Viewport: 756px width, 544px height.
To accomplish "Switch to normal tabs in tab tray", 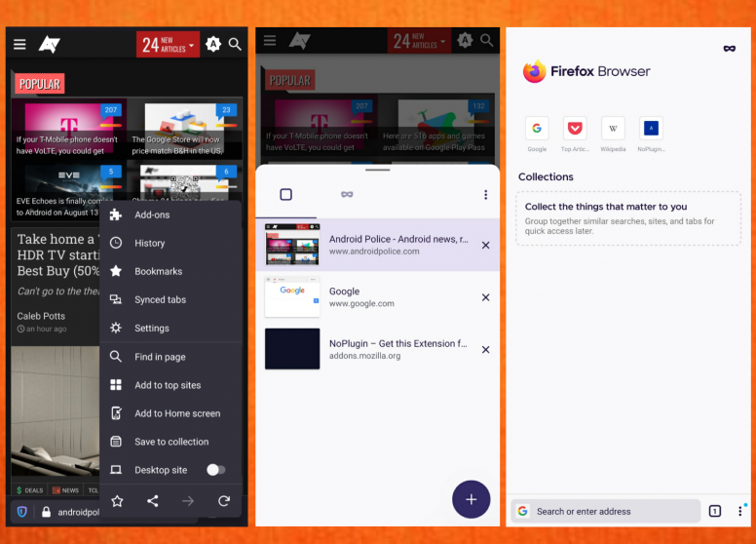I will coord(285,194).
